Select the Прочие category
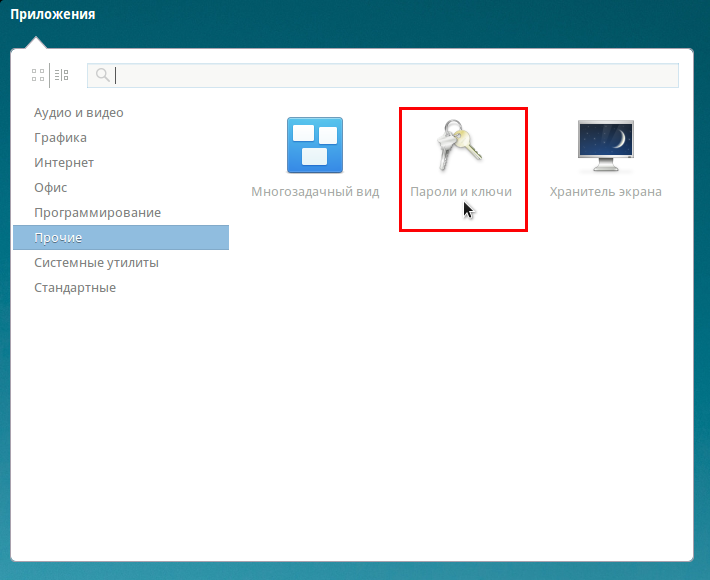 point(121,237)
